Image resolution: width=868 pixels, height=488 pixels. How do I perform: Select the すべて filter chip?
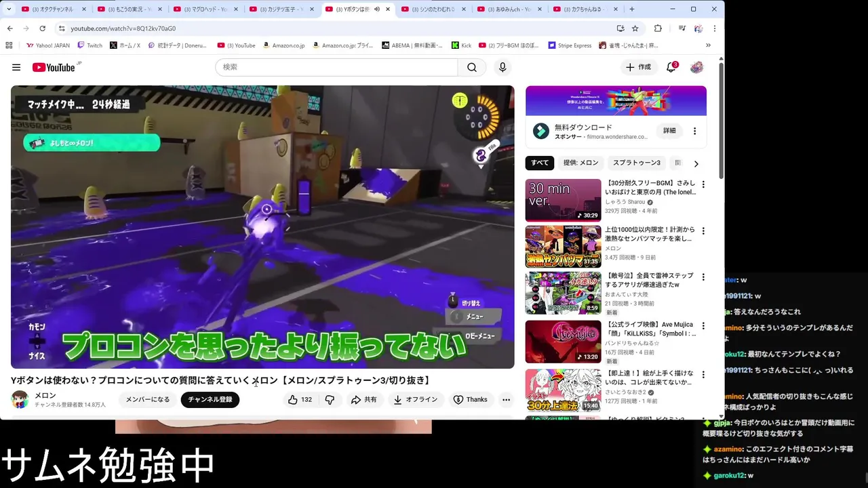540,163
